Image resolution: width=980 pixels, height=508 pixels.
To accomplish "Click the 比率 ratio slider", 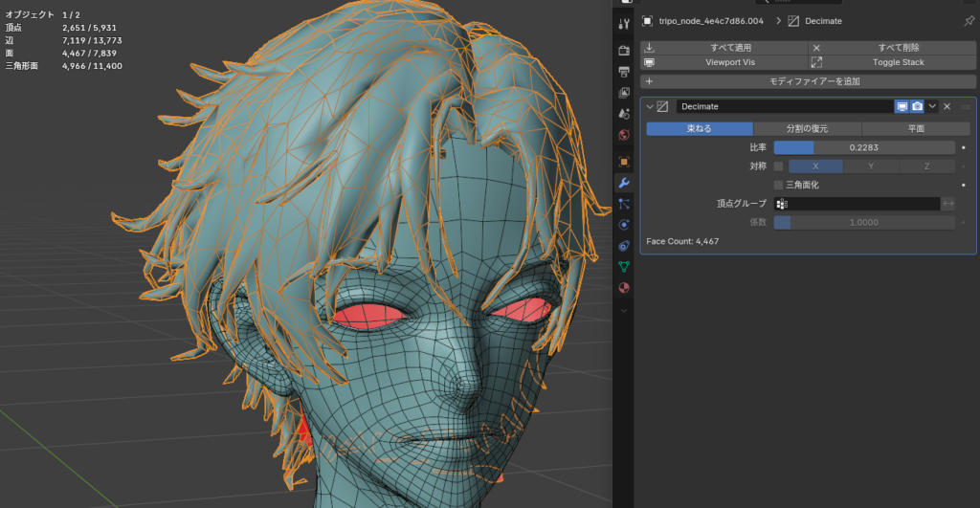I will point(863,147).
